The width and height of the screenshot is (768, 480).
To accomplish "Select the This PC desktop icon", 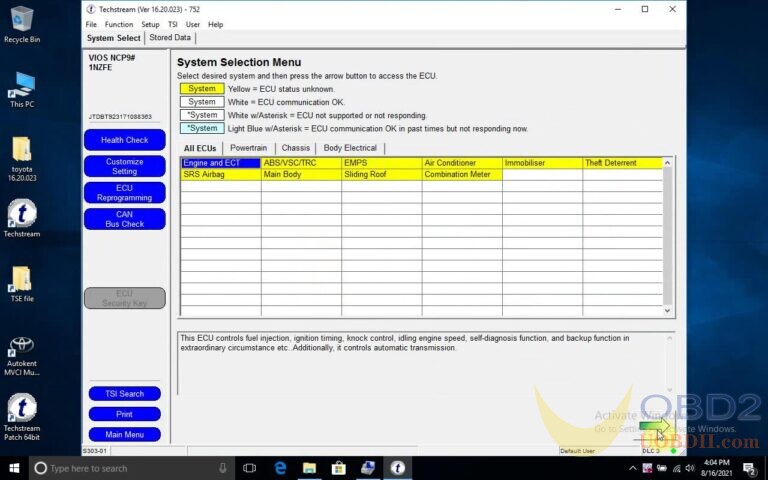I will click(22, 90).
